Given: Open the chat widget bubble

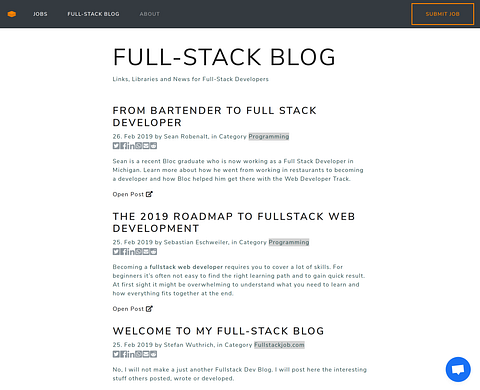Looking at the screenshot, I should pyautogui.click(x=458, y=369).
